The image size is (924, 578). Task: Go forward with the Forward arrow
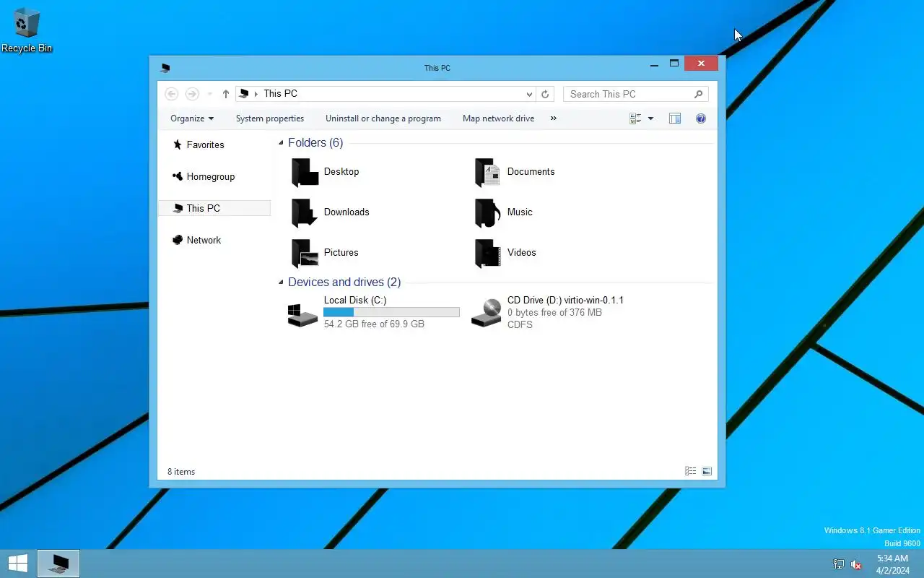(x=192, y=94)
